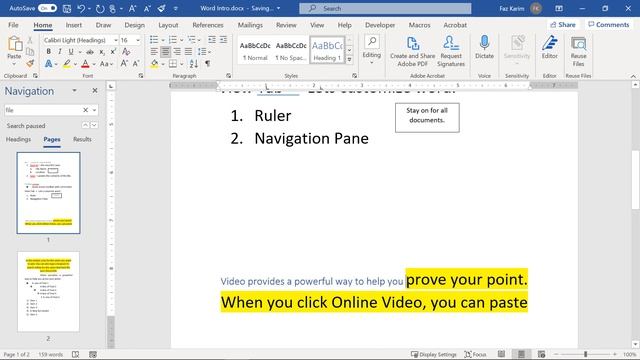Toggle Italic formatting
Screen dimensions: 640x360
click(x=60, y=52)
